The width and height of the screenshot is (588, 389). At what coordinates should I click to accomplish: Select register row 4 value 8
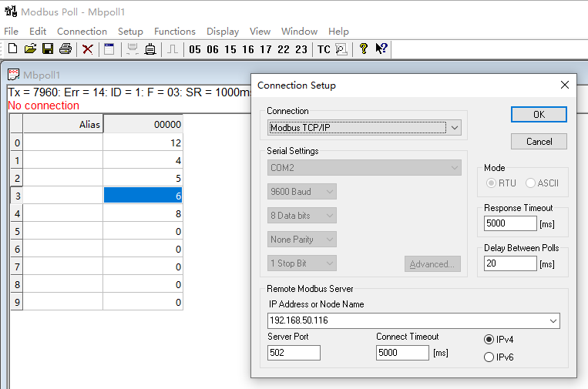point(143,213)
